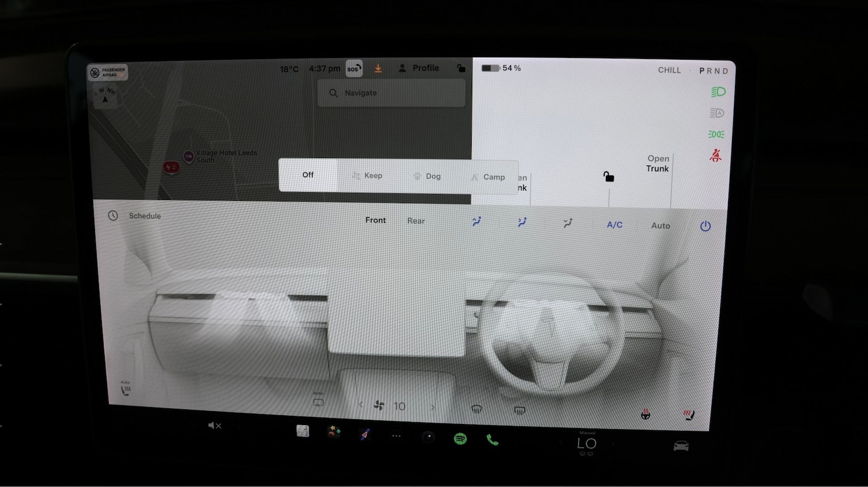Viewport: 868px width, 487px height.
Task: Mute the audio
Action: 214,425
